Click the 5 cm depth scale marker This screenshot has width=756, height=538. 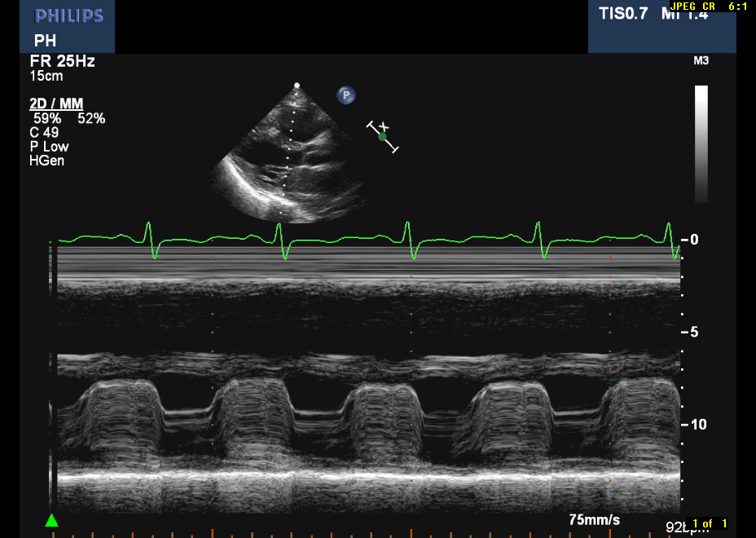click(x=694, y=333)
